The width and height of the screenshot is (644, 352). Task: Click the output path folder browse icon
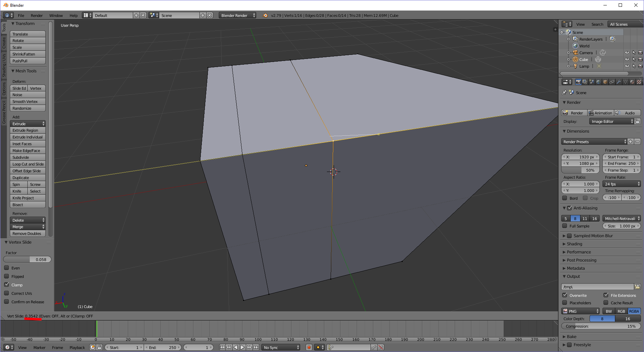pyautogui.click(x=637, y=287)
